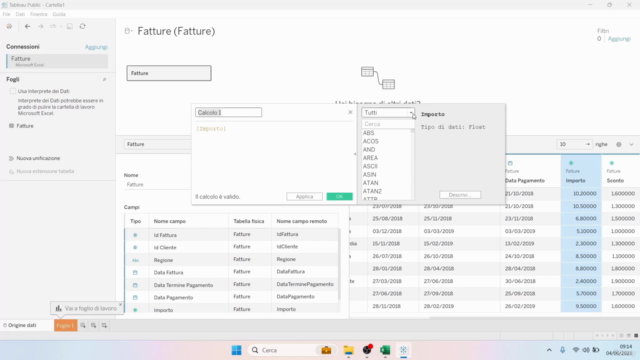
Task: Select the ATAN2 function in list
Action: tap(372, 191)
